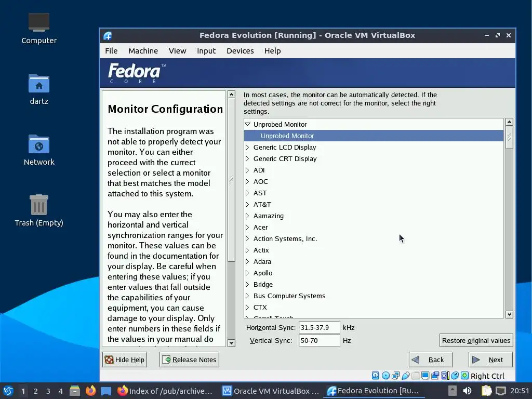Expand the Acer monitor group
This screenshot has height=399, width=532.
point(247,228)
